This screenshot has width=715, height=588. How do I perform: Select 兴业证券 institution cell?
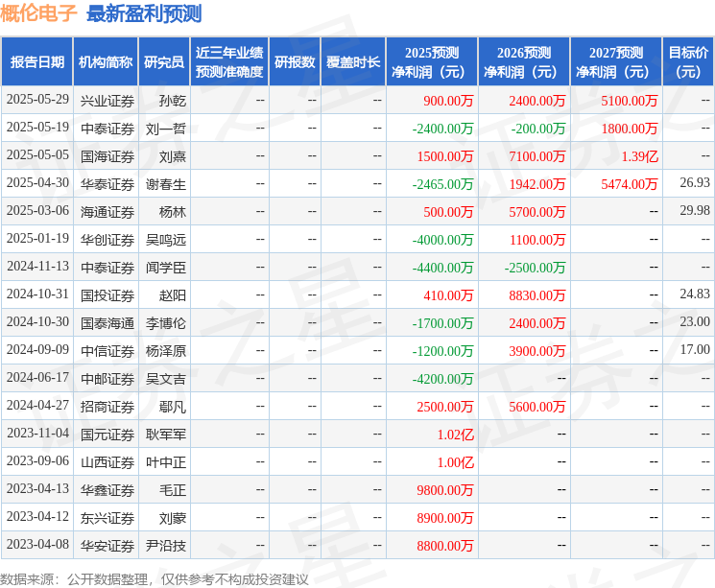coord(107,101)
